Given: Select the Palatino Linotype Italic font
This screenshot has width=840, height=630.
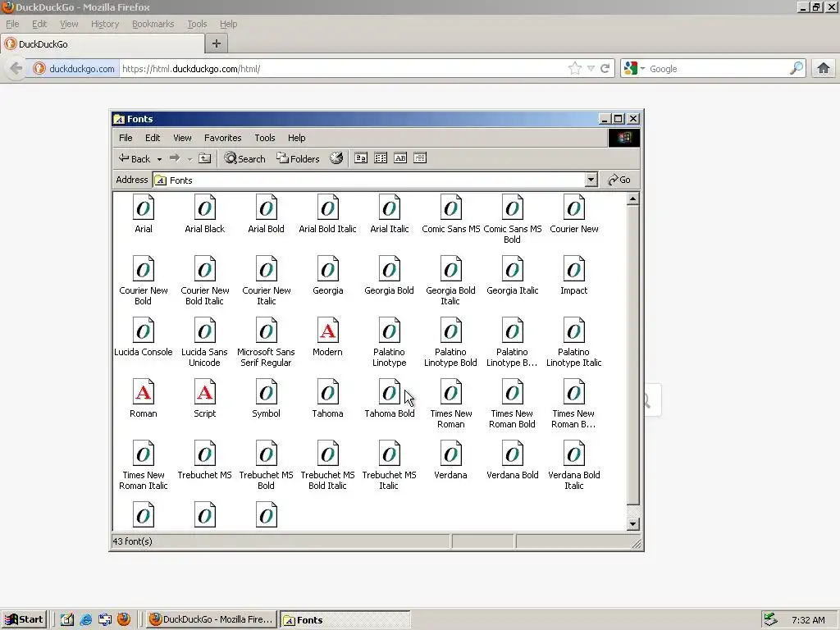Looking at the screenshot, I should tap(573, 343).
